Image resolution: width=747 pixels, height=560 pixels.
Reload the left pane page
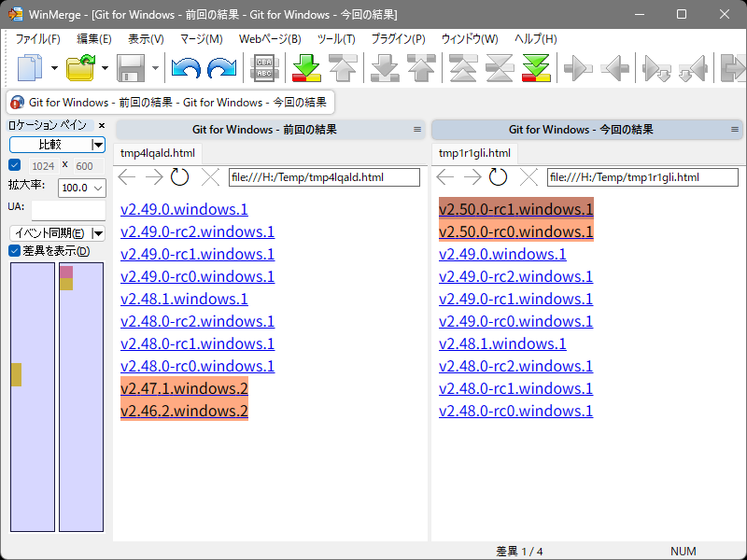coord(179,177)
